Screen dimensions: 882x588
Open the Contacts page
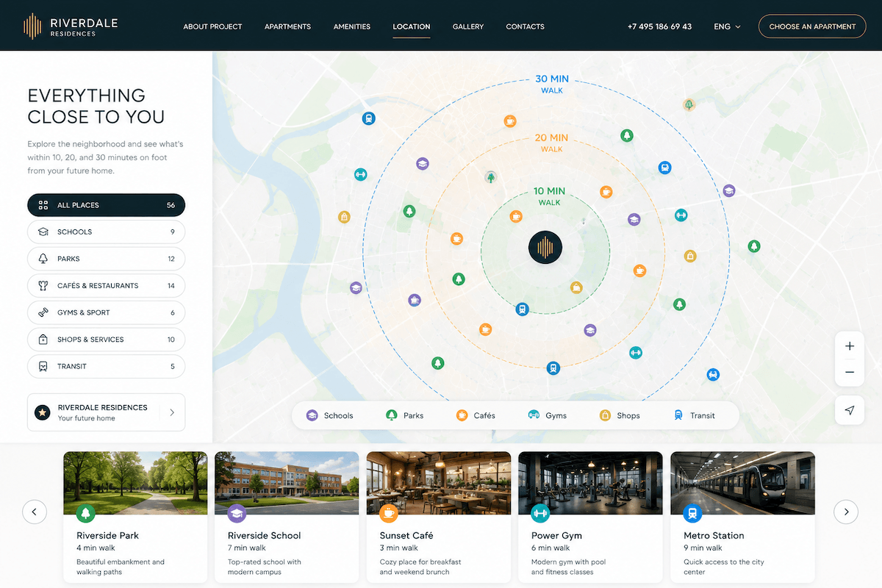coord(525,26)
